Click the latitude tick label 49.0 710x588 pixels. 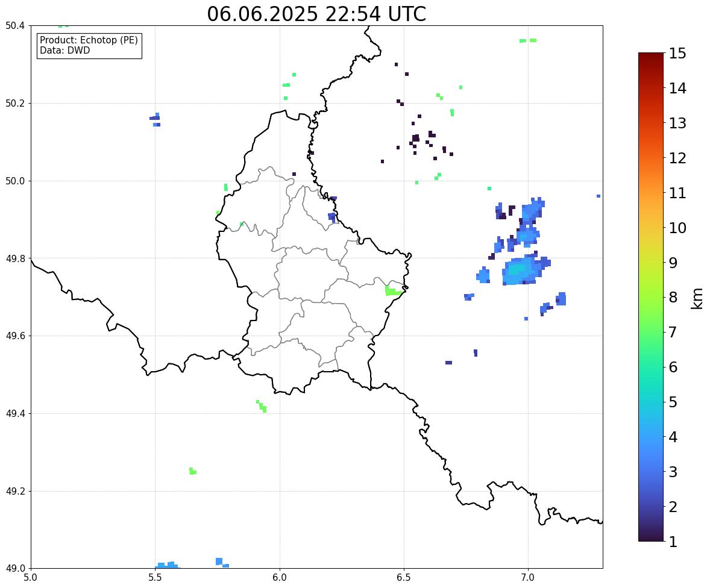tap(15, 569)
